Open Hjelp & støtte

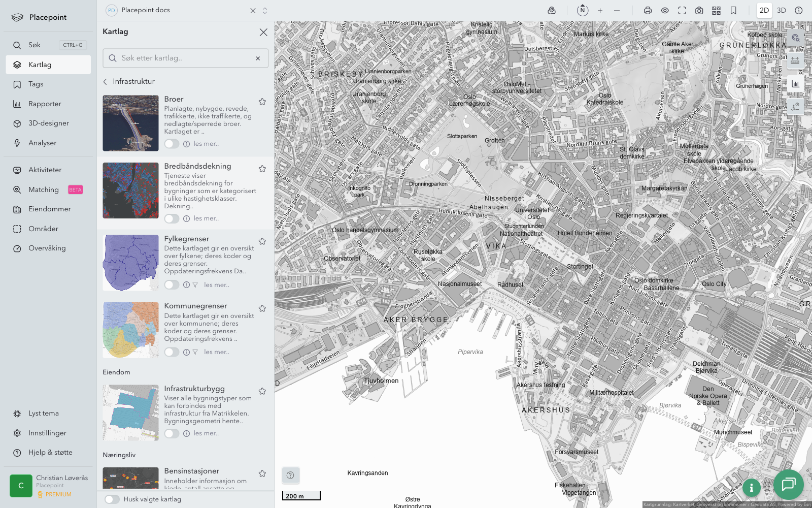click(50, 453)
